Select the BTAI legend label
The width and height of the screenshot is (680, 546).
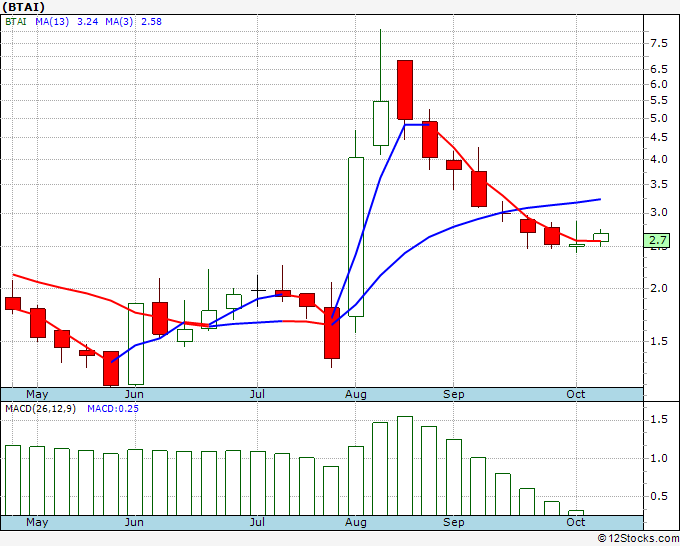16,21
